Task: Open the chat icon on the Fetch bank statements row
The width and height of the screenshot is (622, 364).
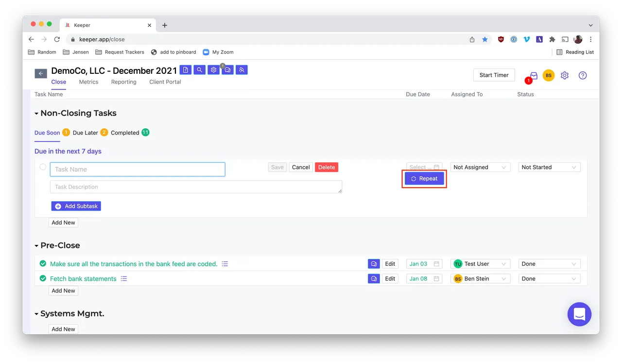Action: tap(374, 278)
